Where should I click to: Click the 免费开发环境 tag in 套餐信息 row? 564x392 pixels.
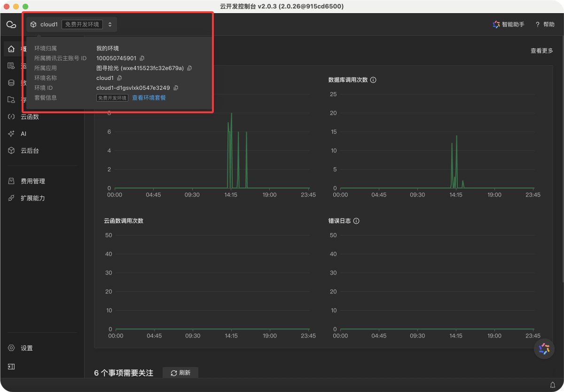112,98
